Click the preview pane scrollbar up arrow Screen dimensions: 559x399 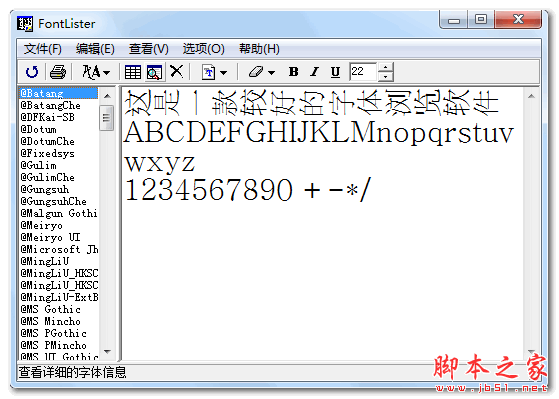tap(531, 96)
